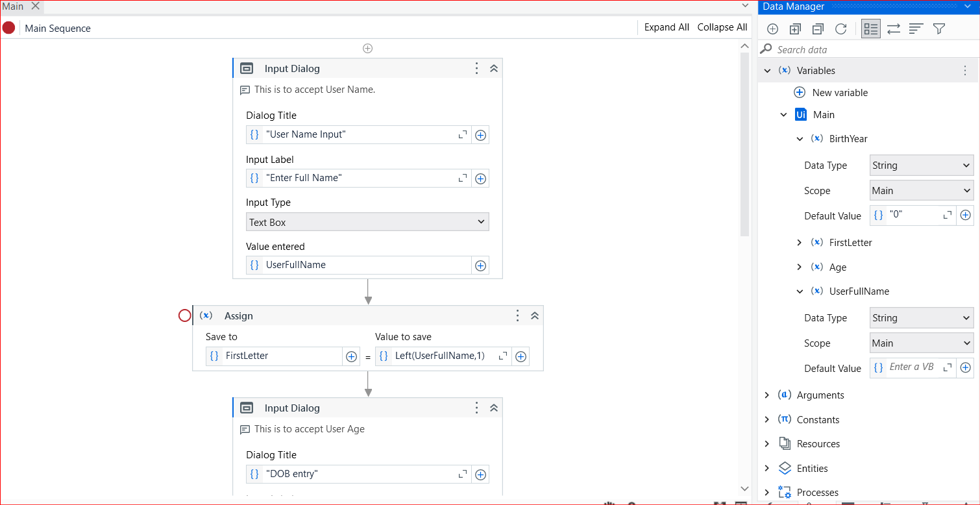
Task: Toggle list view in Data Manager toolbar
Action: [x=870, y=29]
